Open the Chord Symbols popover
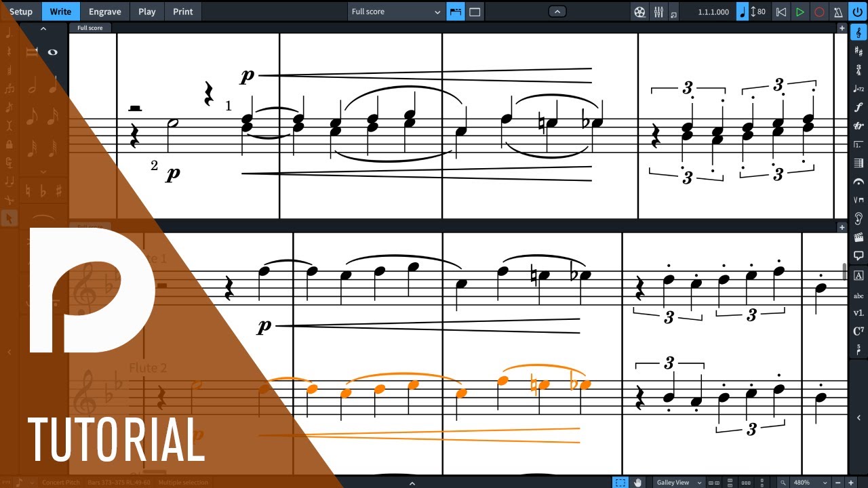The image size is (868, 488). tap(859, 332)
